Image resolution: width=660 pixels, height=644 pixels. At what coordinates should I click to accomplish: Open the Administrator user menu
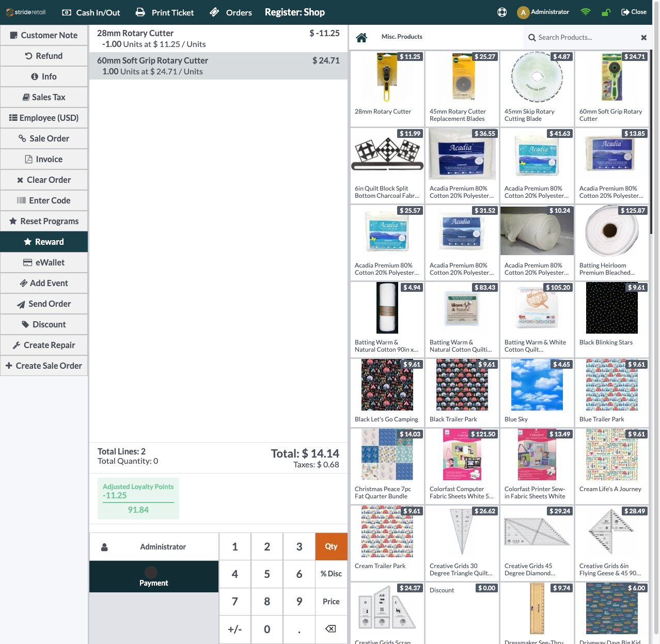click(543, 12)
